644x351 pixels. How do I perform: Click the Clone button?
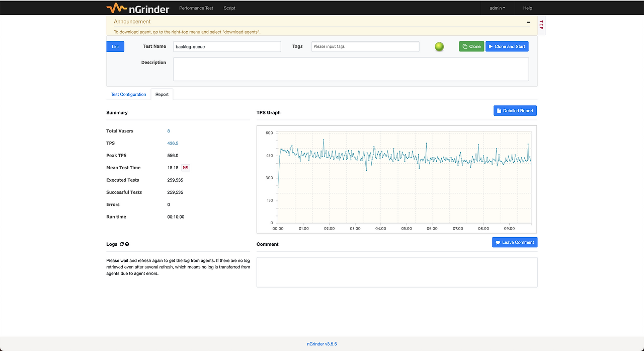(x=471, y=46)
